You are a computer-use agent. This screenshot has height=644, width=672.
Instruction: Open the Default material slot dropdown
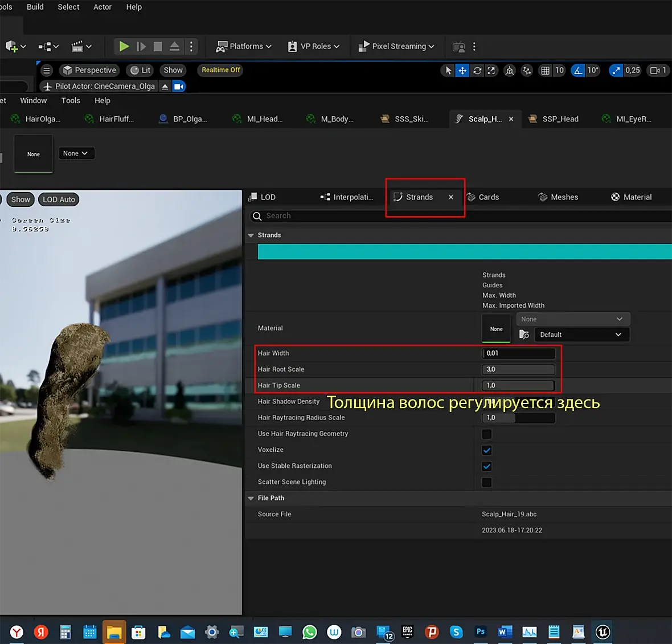tap(581, 335)
